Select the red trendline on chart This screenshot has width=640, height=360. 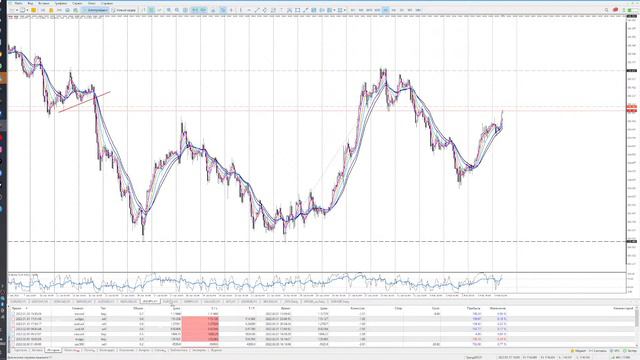pyautogui.click(x=84, y=102)
